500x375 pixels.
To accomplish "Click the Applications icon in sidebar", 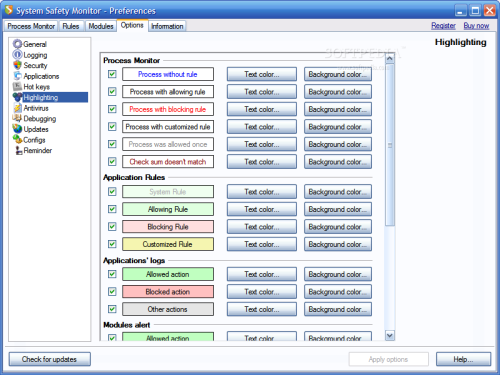I will coord(17,76).
